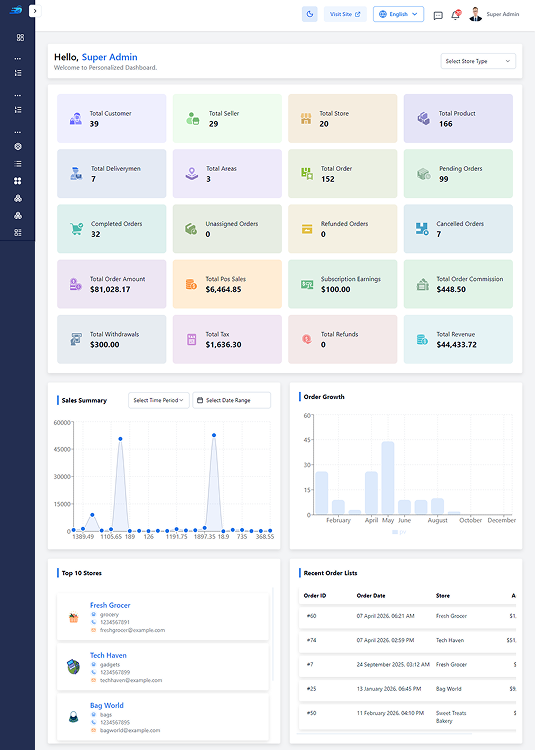Select the Pending Orders card
The height and width of the screenshot is (750, 535).
point(458,174)
